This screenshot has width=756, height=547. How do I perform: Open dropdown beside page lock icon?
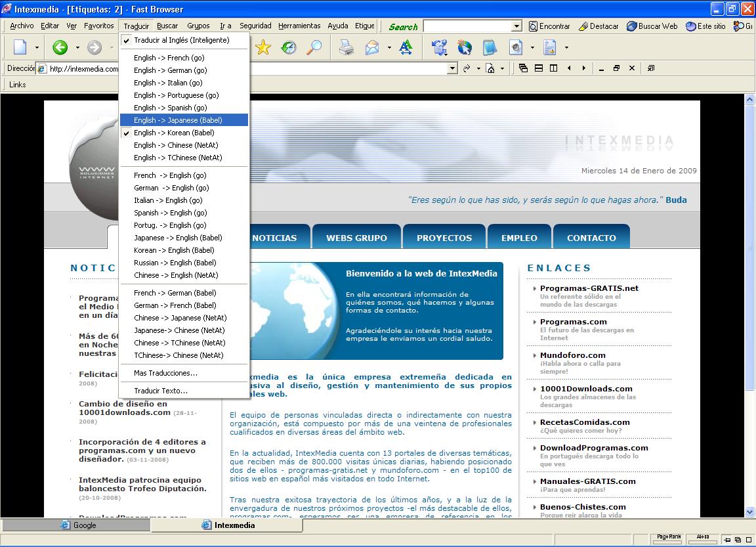click(x=503, y=68)
